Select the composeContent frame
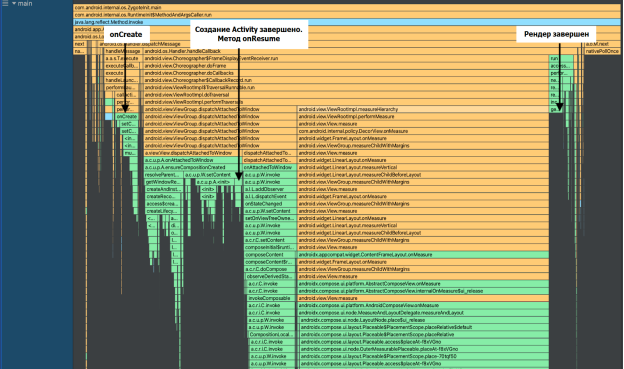624x369 pixels. click(x=269, y=255)
